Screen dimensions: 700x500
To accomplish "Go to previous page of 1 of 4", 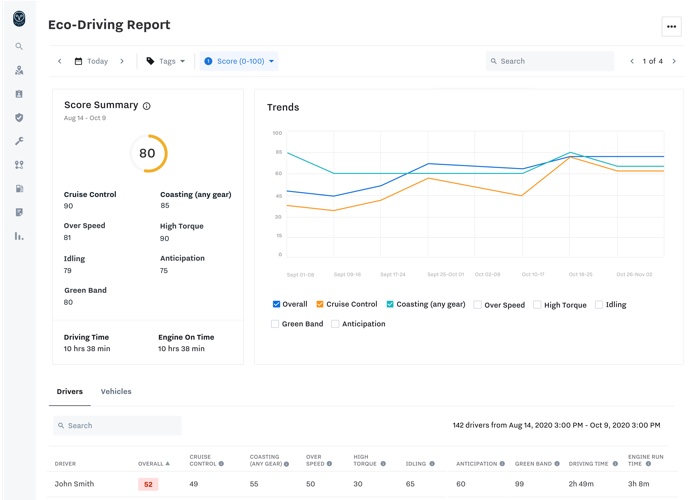I will coord(632,61).
